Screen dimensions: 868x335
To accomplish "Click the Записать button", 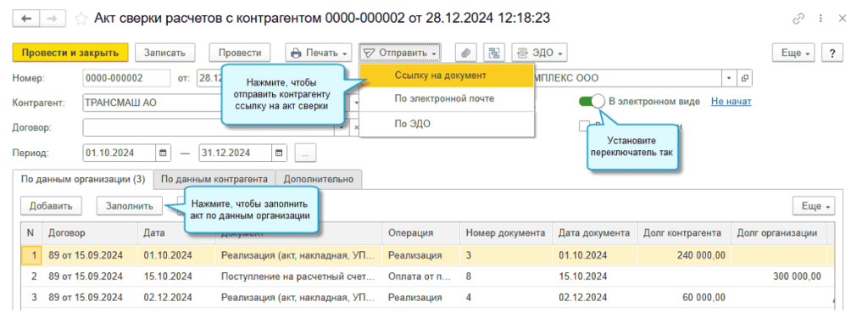I will pos(164,53).
